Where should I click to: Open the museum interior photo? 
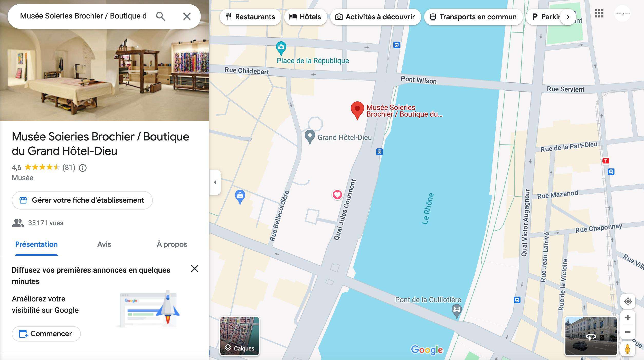click(105, 74)
